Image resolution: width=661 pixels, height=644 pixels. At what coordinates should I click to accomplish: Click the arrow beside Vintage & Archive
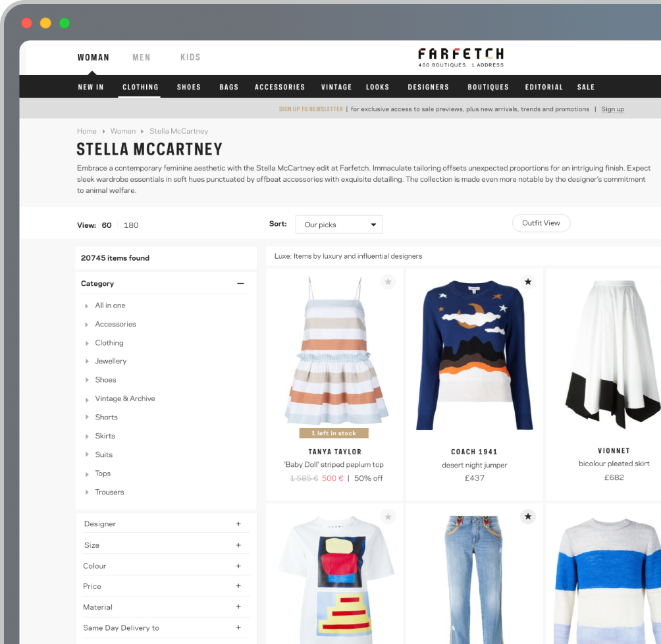coord(87,399)
